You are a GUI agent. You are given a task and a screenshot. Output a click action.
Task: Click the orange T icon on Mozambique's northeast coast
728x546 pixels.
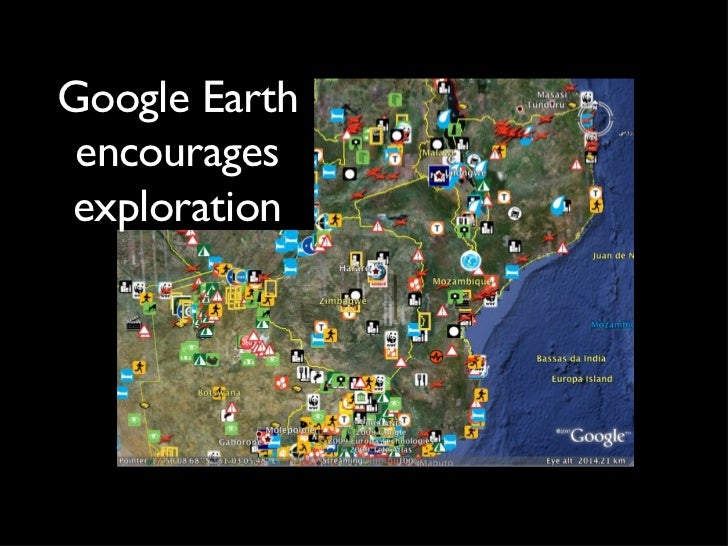click(x=596, y=193)
